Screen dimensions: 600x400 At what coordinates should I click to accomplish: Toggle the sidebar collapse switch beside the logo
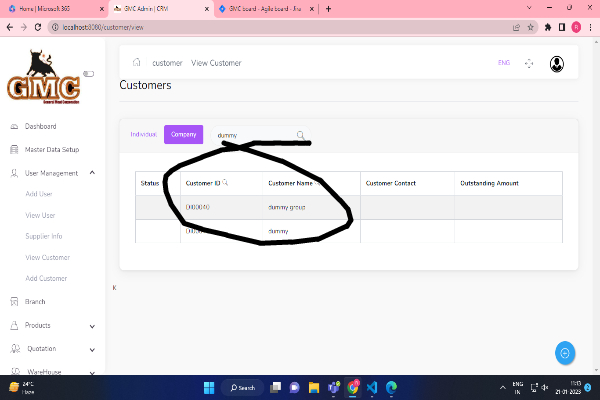click(x=89, y=73)
